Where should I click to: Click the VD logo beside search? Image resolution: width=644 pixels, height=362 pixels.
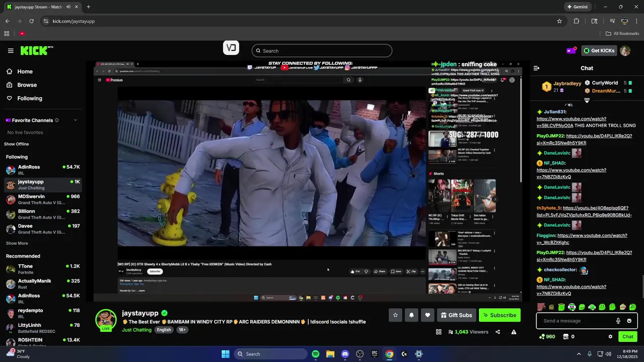(x=231, y=48)
